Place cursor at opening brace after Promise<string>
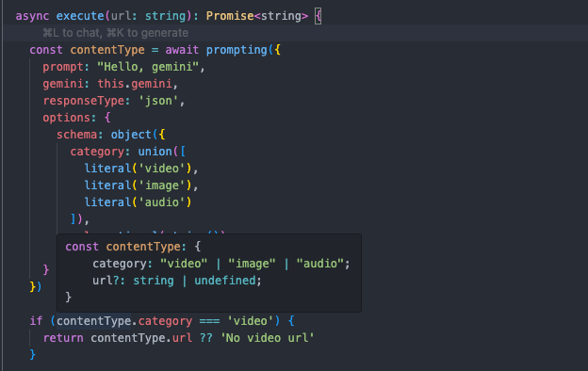 318,17
